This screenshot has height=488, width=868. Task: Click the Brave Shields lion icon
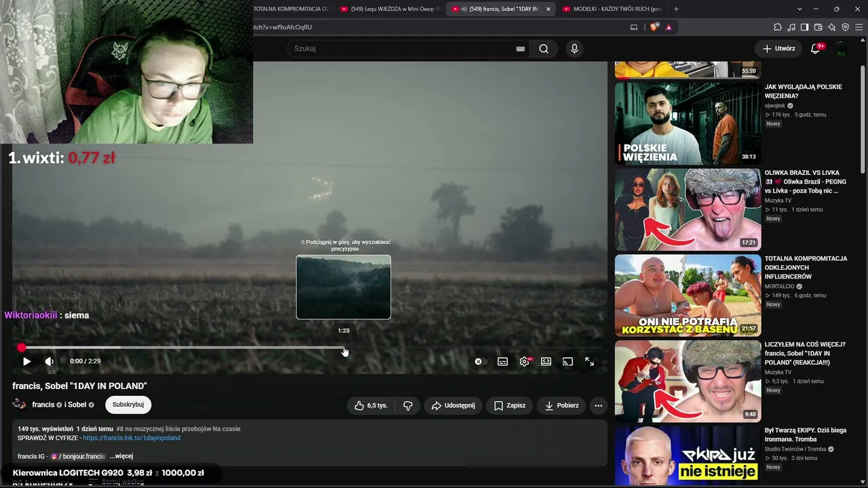click(654, 27)
